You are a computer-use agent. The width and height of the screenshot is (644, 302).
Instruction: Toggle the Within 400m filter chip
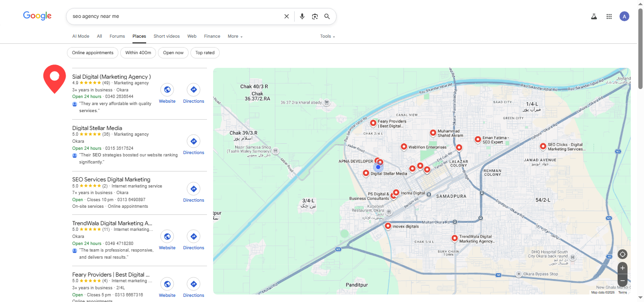(x=138, y=53)
